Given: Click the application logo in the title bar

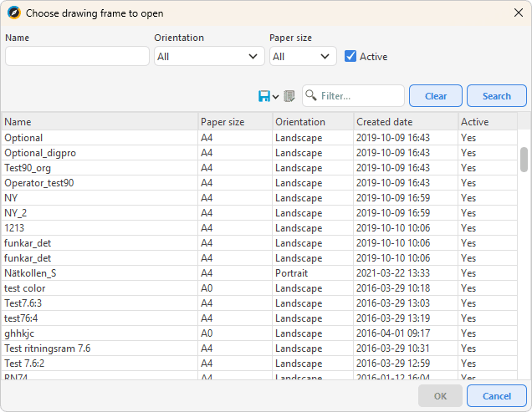Looking at the screenshot, I should [13, 13].
